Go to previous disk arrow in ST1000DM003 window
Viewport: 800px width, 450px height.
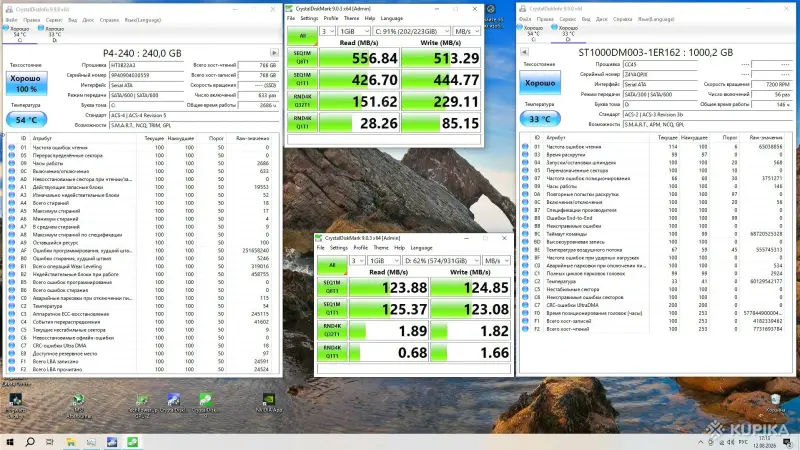(x=524, y=52)
